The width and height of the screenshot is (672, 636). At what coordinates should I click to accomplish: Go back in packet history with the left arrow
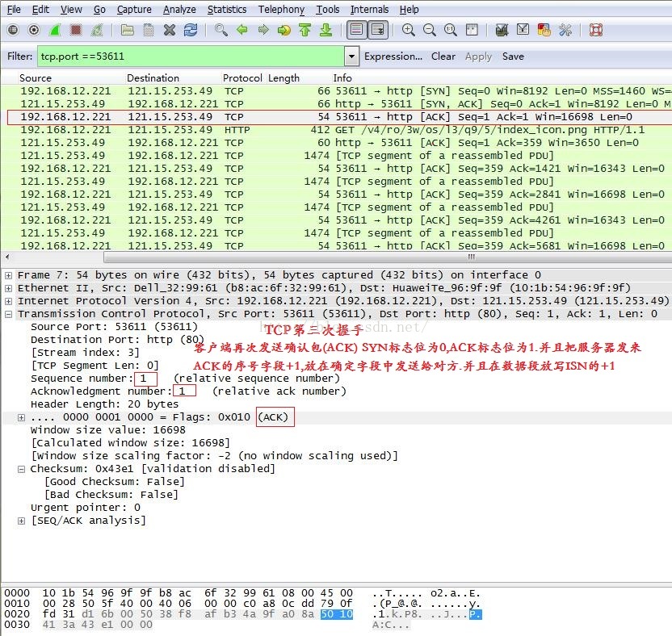coord(242,30)
